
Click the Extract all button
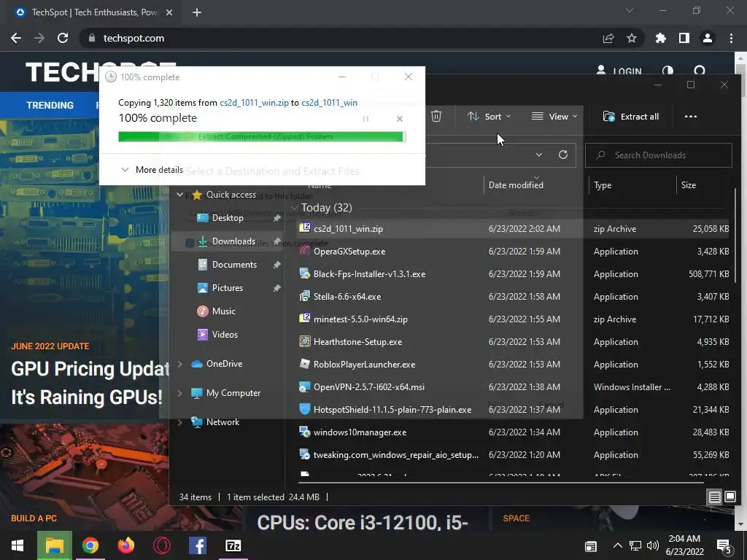pos(631,116)
